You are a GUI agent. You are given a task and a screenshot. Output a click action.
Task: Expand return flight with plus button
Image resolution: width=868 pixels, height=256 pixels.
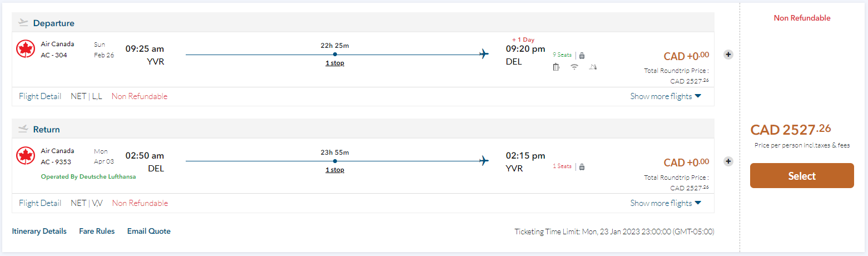click(x=728, y=161)
